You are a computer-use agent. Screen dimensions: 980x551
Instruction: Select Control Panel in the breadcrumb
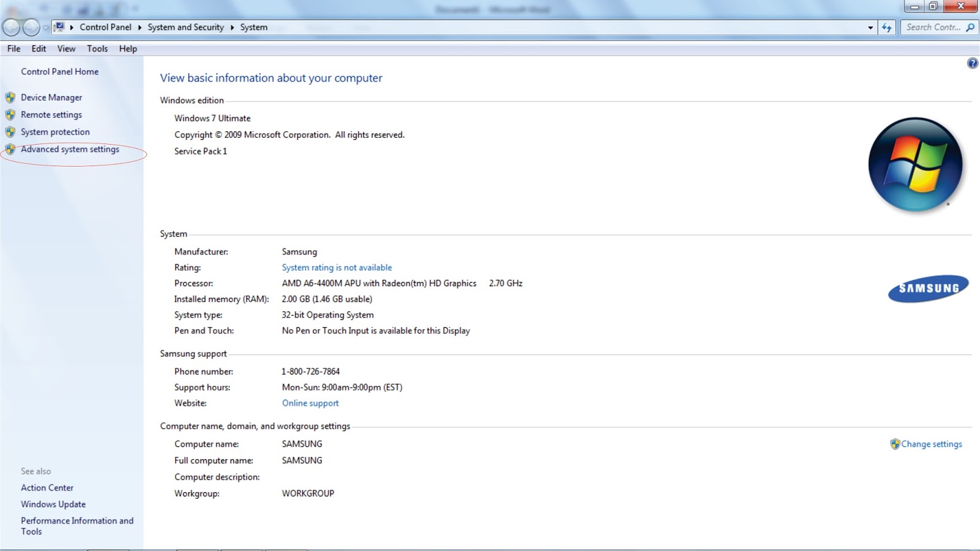click(x=105, y=27)
